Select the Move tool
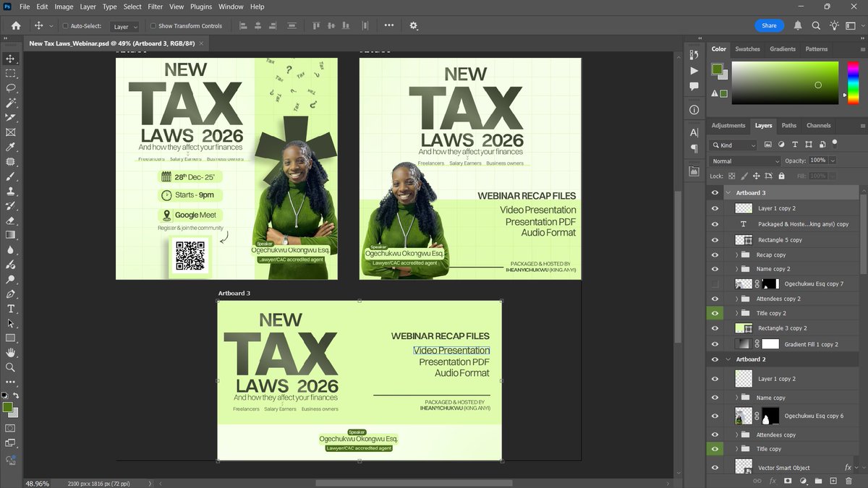868x488 pixels. point(10,58)
